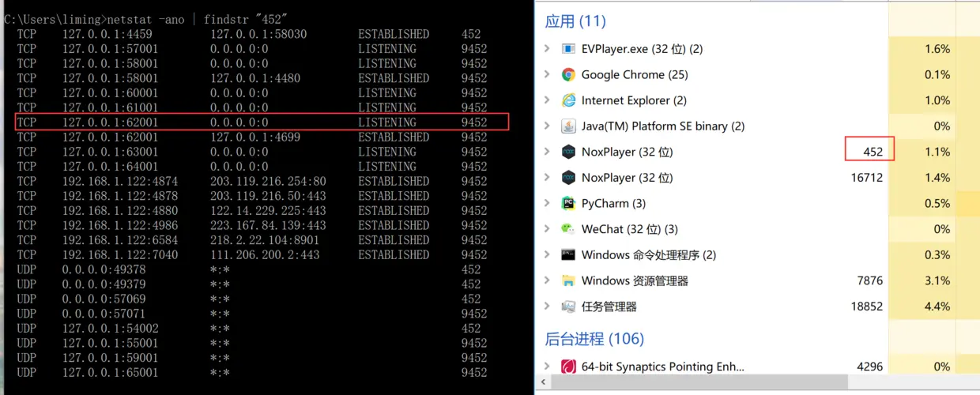
Task: Expand the Java(TM) Platform SE binary group
Action: coord(547,126)
